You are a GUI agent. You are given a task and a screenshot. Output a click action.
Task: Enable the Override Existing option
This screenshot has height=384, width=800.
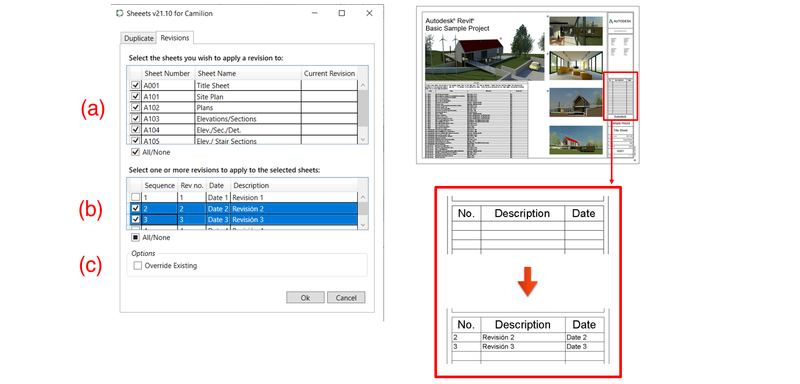pos(137,266)
